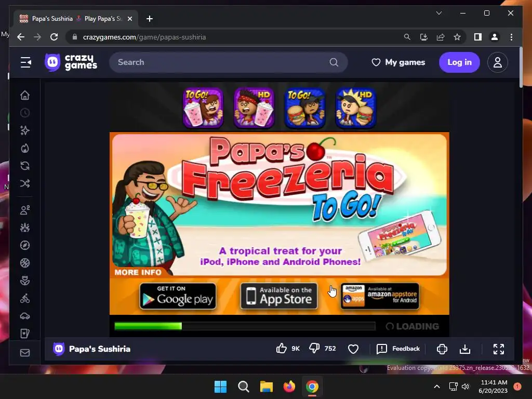Open updated games refresh icon in sidebar
Viewport: 532px width, 399px height.
tap(25, 166)
